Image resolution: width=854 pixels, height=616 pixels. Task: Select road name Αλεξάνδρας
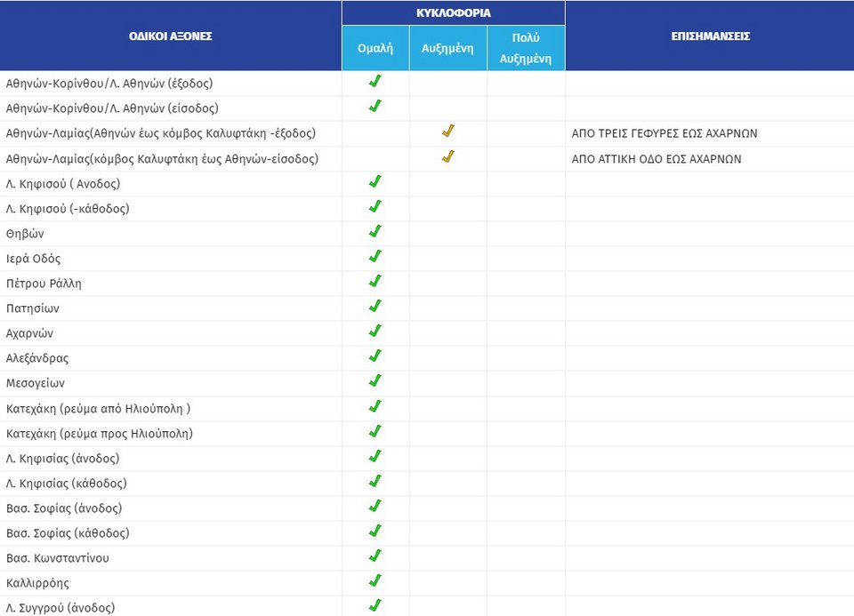[37, 358]
